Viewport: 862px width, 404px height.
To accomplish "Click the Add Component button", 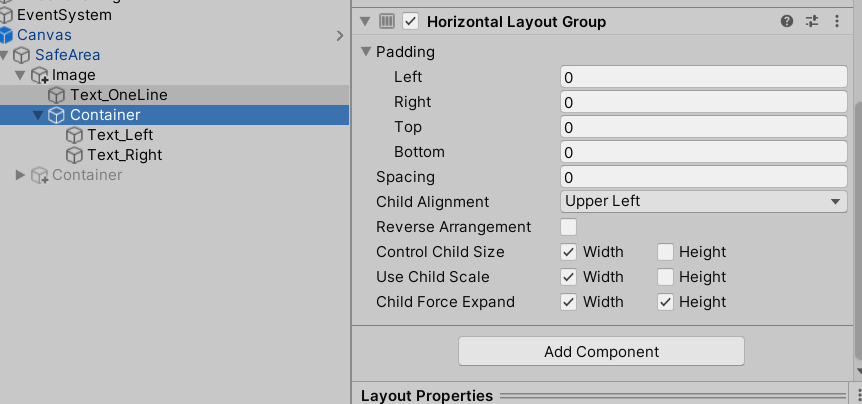I will (x=601, y=351).
